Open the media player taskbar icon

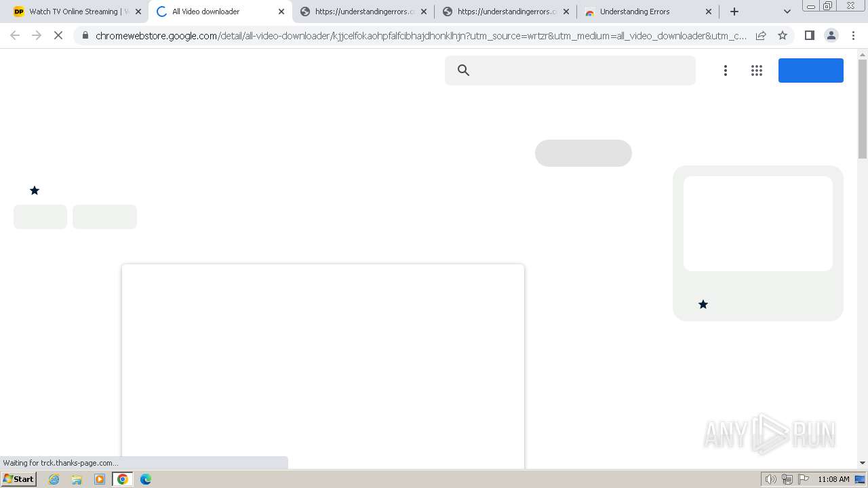(100, 479)
